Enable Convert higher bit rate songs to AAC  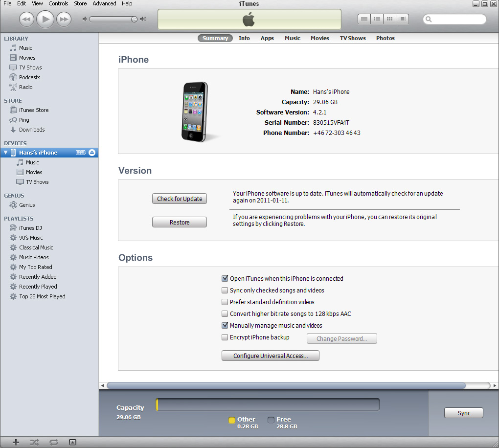point(225,314)
